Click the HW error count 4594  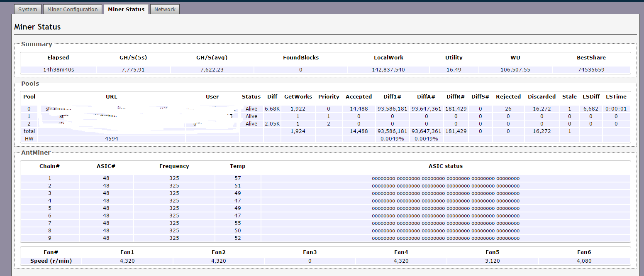112,139
